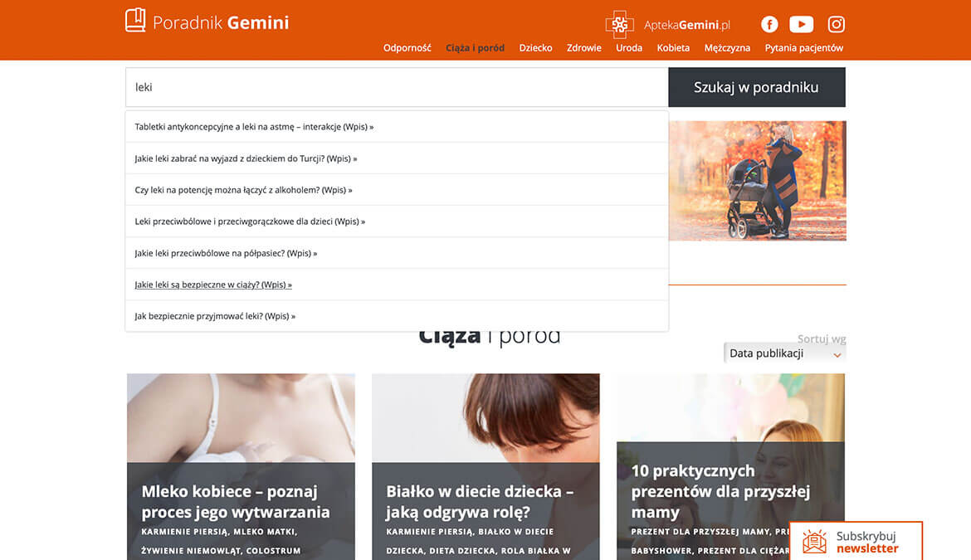The width and height of the screenshot is (971, 560).
Task: Open the YouTube icon in header
Action: (801, 24)
